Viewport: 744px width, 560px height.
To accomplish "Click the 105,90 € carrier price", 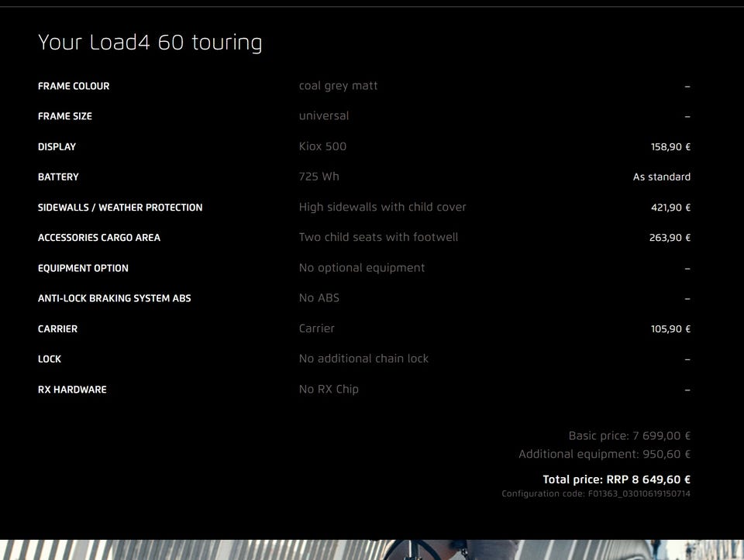I will (670, 328).
